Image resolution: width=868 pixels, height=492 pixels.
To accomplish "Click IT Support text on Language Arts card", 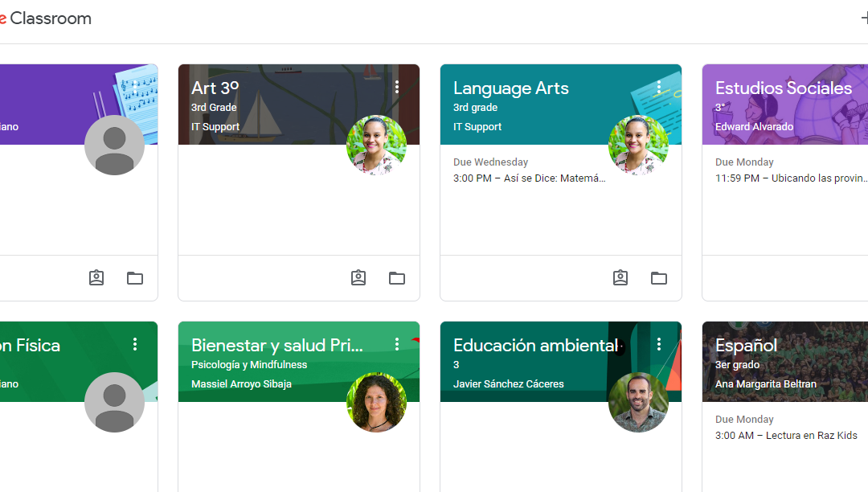I will point(477,127).
